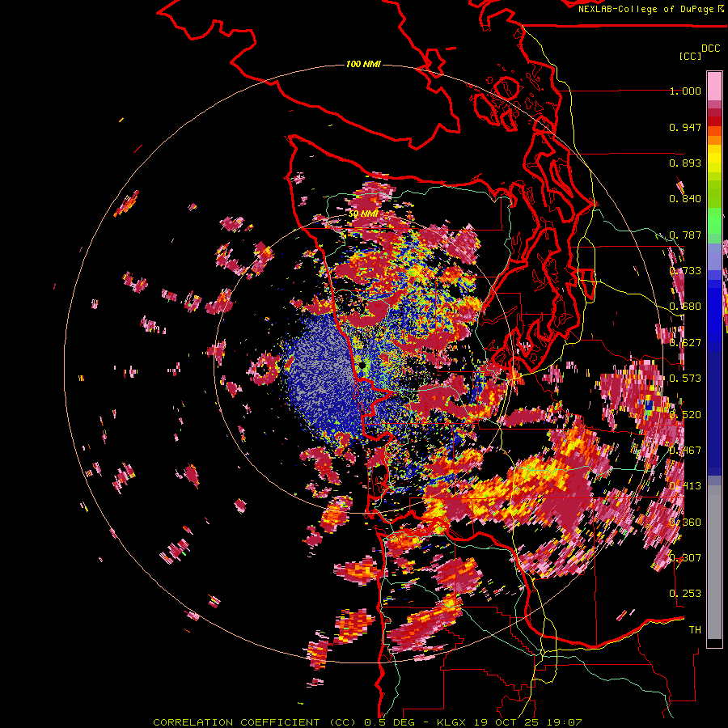
Task: Click the 0.253 legend value
Action: pyautogui.click(x=685, y=594)
